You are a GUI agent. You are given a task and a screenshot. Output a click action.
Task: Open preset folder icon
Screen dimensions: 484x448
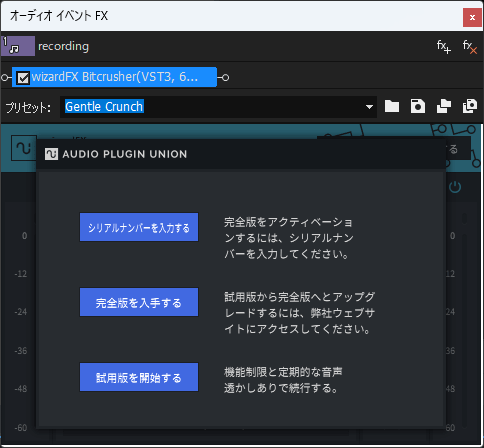click(x=392, y=107)
